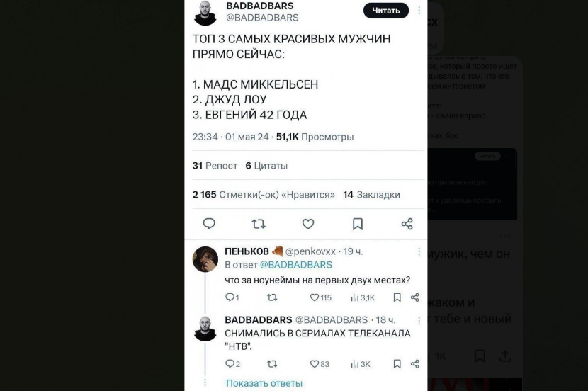Click the Читать follow button
Viewport: 588px width, 391px height.
[x=386, y=11]
